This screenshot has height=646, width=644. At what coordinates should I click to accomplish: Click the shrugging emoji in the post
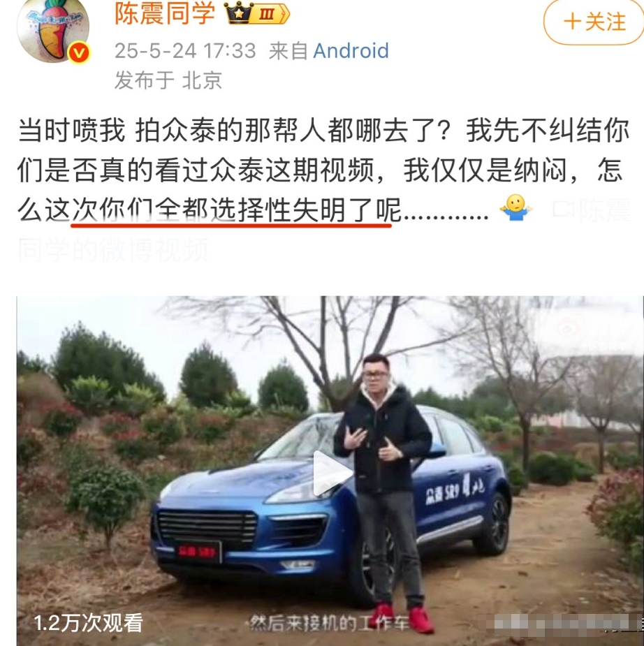click(x=516, y=208)
